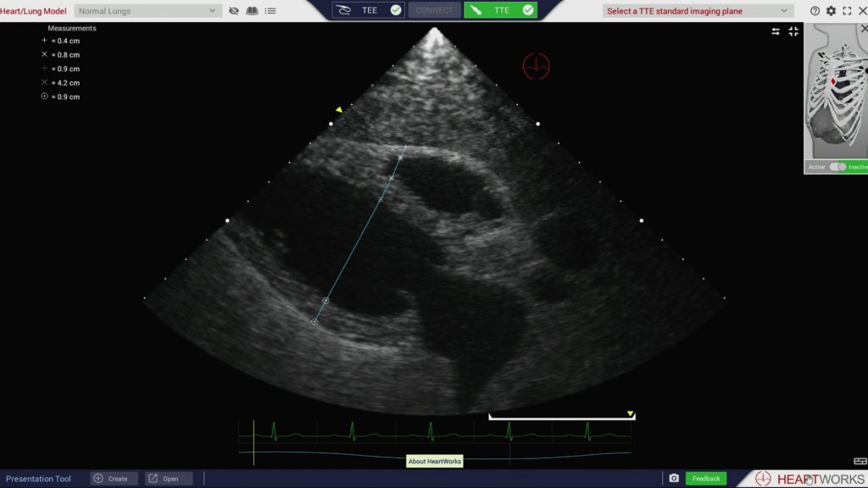The width and height of the screenshot is (868, 488).
Task: Open settings with the gear icon
Action: [x=831, y=11]
